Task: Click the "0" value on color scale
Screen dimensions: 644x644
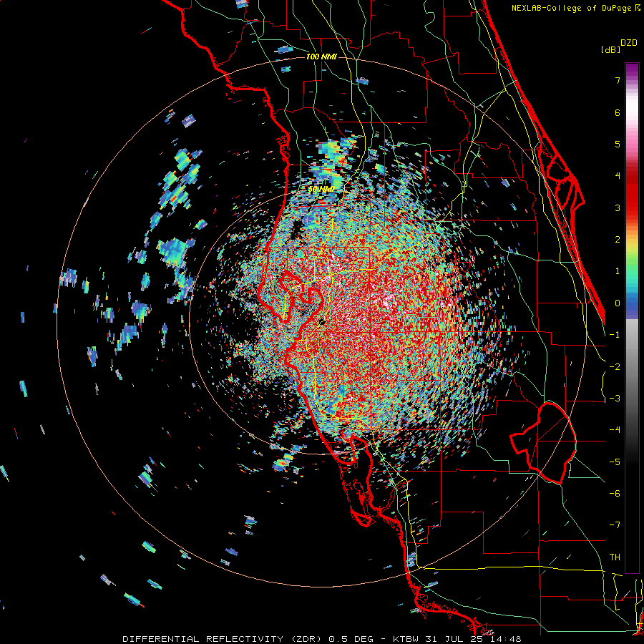Action: pos(618,303)
